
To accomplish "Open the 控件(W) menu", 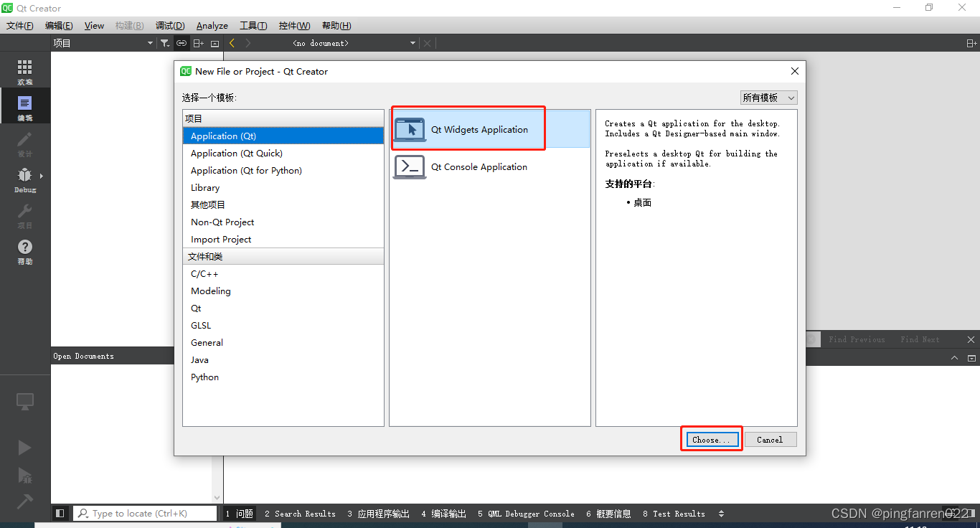I will pyautogui.click(x=294, y=26).
